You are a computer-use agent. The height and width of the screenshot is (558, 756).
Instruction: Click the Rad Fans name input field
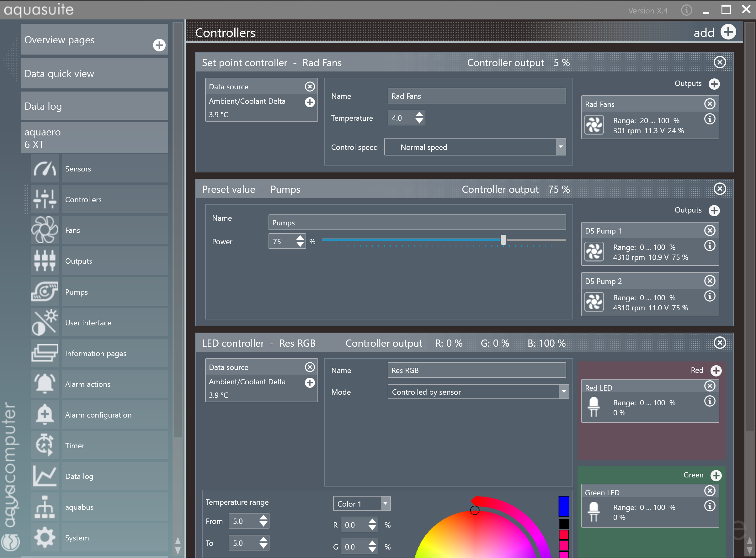(476, 96)
